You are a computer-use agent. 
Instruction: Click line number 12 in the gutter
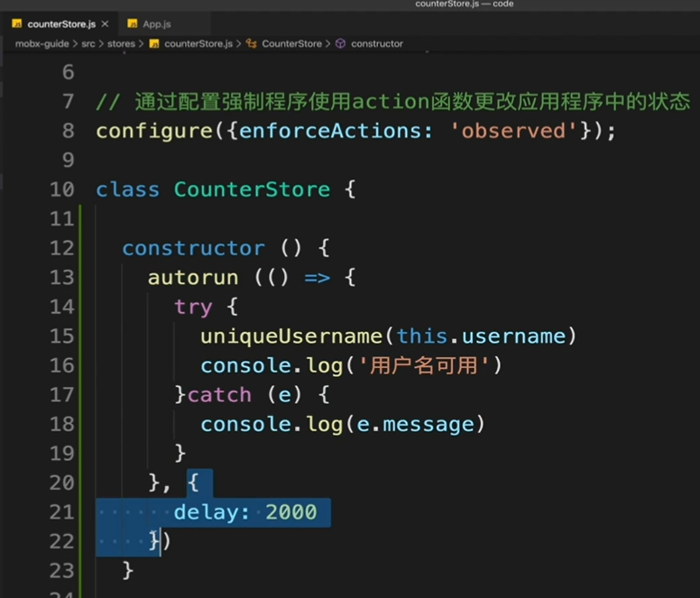[62, 248]
